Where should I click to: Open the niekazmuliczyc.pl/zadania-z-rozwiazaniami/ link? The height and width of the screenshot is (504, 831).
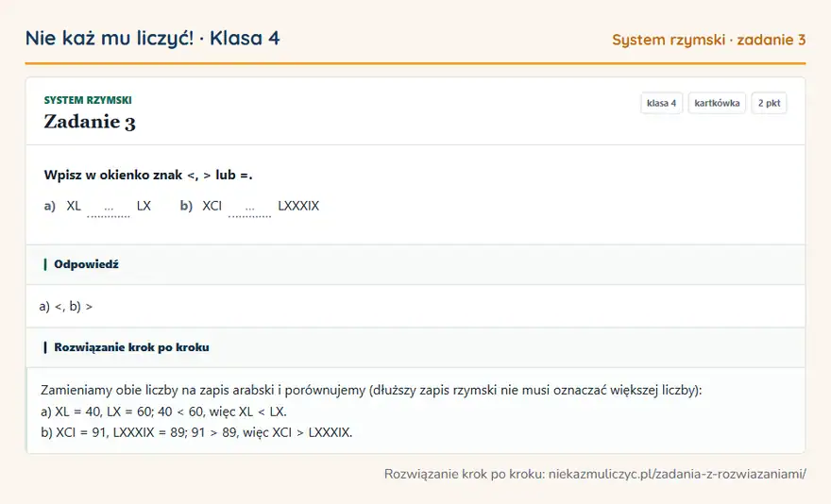coord(677,474)
